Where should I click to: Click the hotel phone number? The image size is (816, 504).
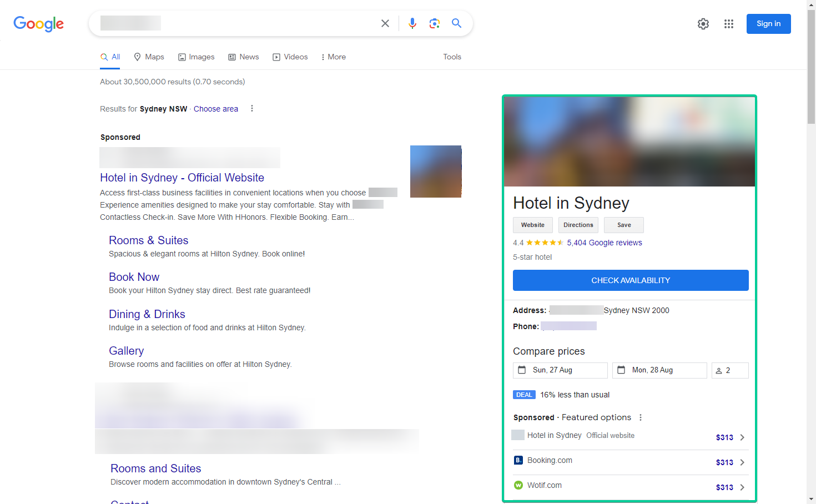[569, 326]
